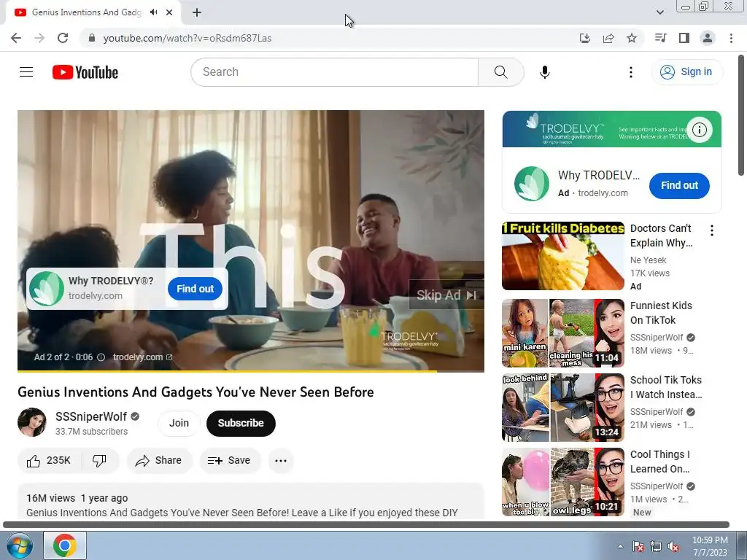The width and height of the screenshot is (747, 560).
Task: Click the search magnifier button
Action: (500, 72)
